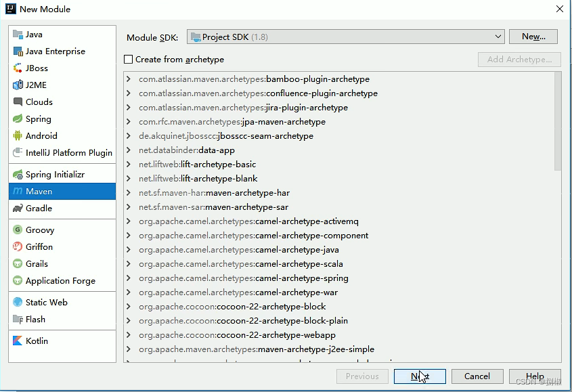Enable Create from archetype checkbox
This screenshot has width=572, height=392.
pos(128,59)
